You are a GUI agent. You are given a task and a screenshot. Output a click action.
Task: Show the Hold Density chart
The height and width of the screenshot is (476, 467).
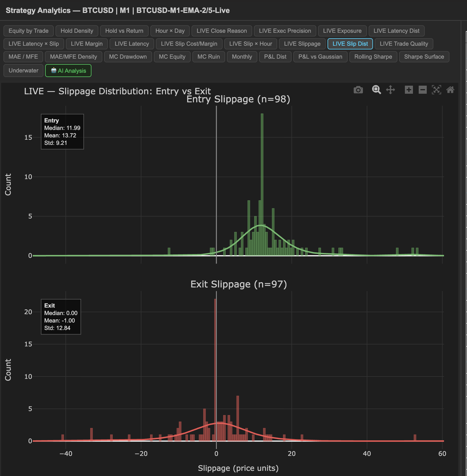pos(76,31)
